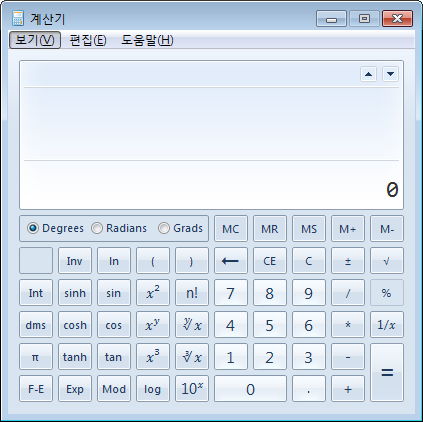Viewport: 423px width, 422px height.
Task: Click the number 9 key
Action: point(309,293)
